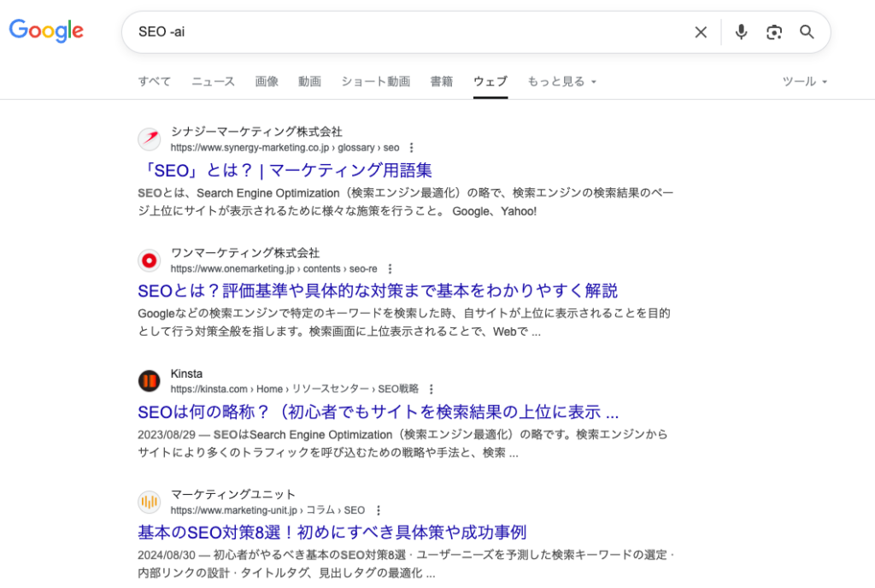Submit search with the magnifier icon
Image resolution: width=875 pixels, height=588 pixels.
807,32
